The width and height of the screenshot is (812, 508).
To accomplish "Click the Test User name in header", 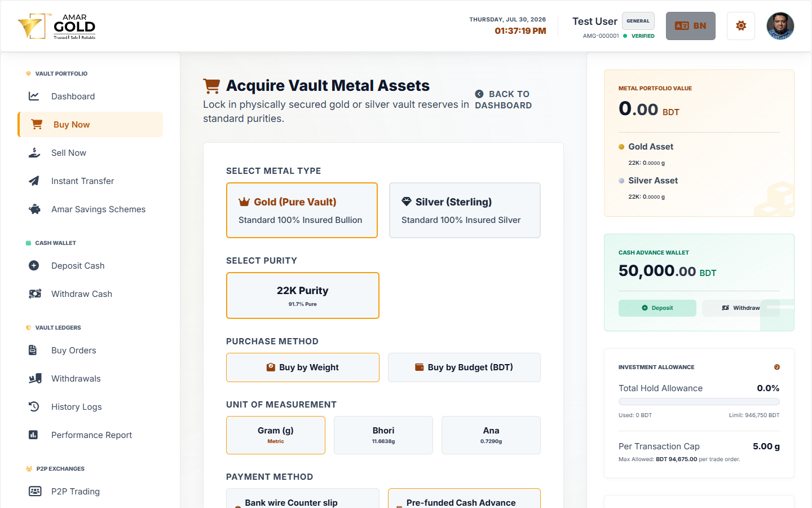I will coord(595,21).
